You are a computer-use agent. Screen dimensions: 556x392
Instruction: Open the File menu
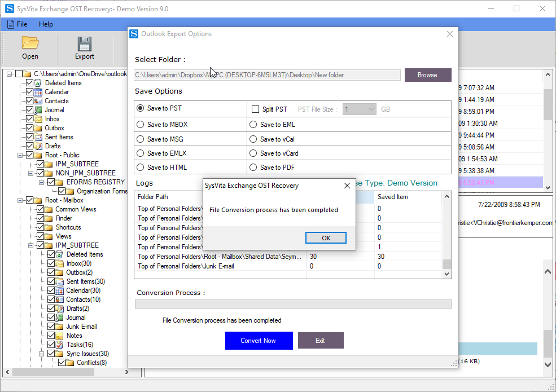[21, 24]
